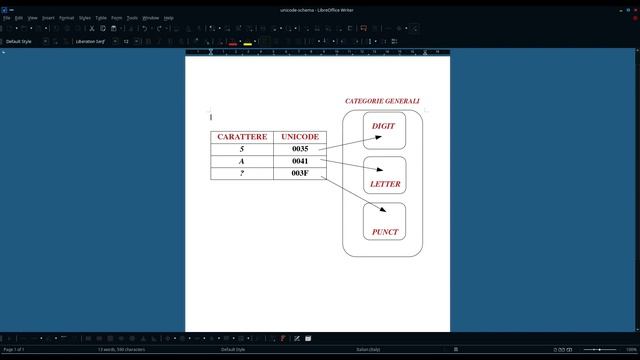Click the 100% zoom level

coord(631,349)
